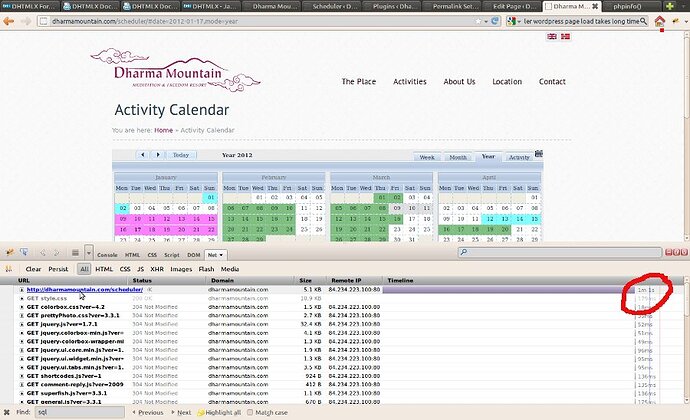The height and width of the screenshot is (420, 690).
Task: Filter Net requests by XHR
Action: pos(157,269)
